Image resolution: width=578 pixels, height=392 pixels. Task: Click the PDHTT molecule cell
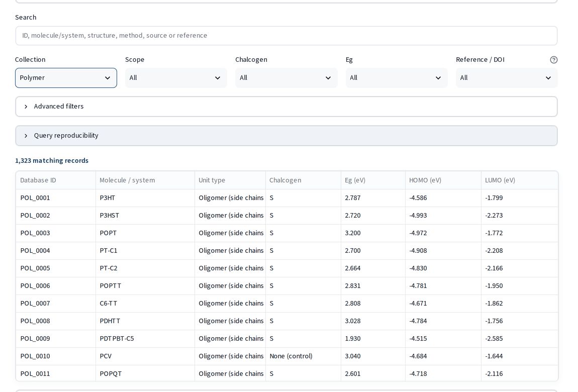click(145, 321)
